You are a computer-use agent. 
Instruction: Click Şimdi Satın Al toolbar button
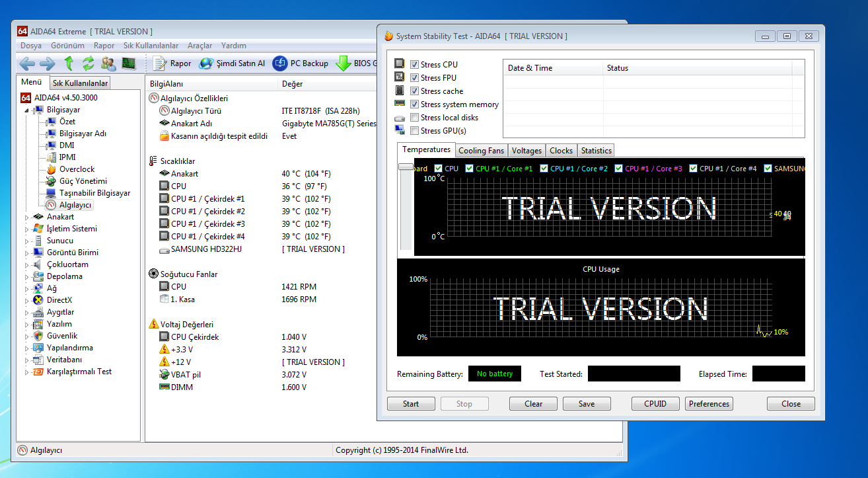232,63
